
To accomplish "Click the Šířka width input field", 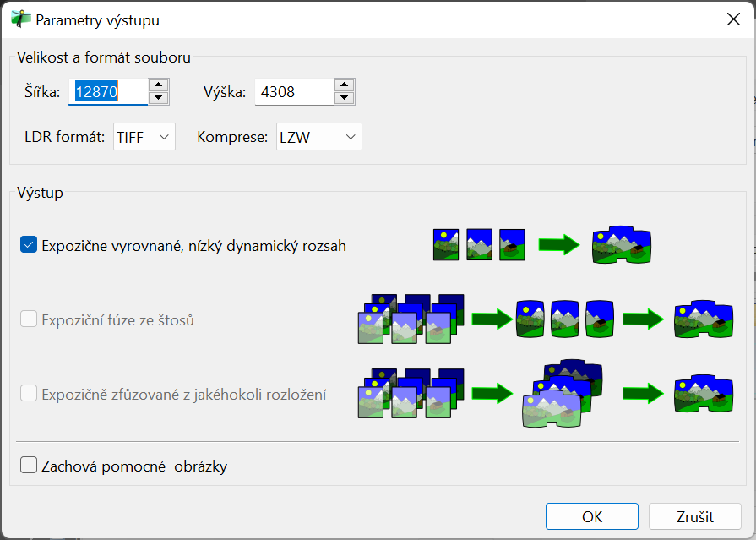I will (110, 91).
